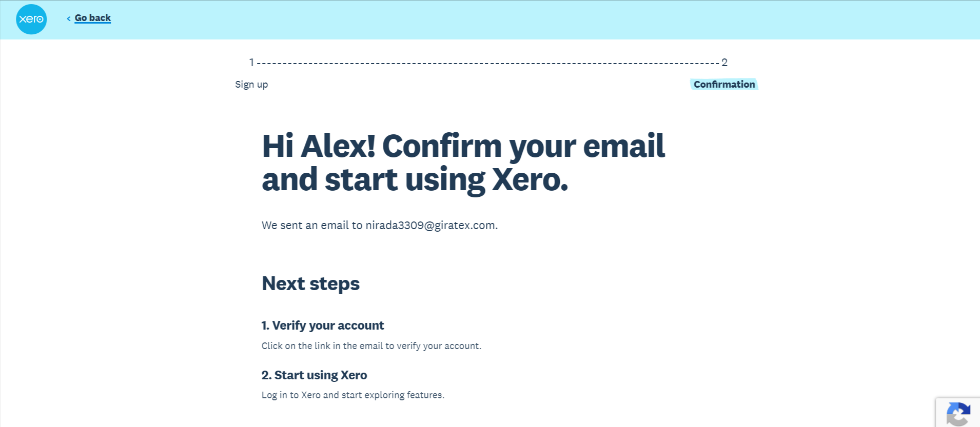Click the reCAPTCHA badge icon
This screenshot has width=980, height=427.
[x=958, y=414]
